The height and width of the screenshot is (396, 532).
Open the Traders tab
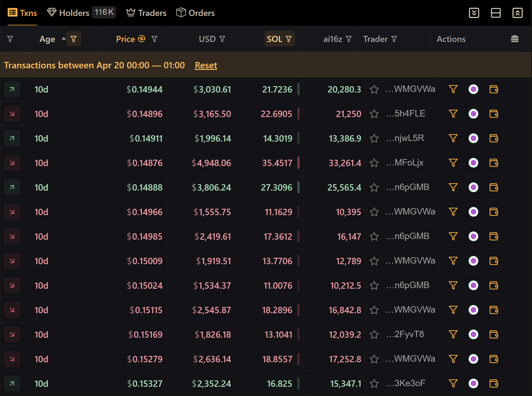point(146,13)
